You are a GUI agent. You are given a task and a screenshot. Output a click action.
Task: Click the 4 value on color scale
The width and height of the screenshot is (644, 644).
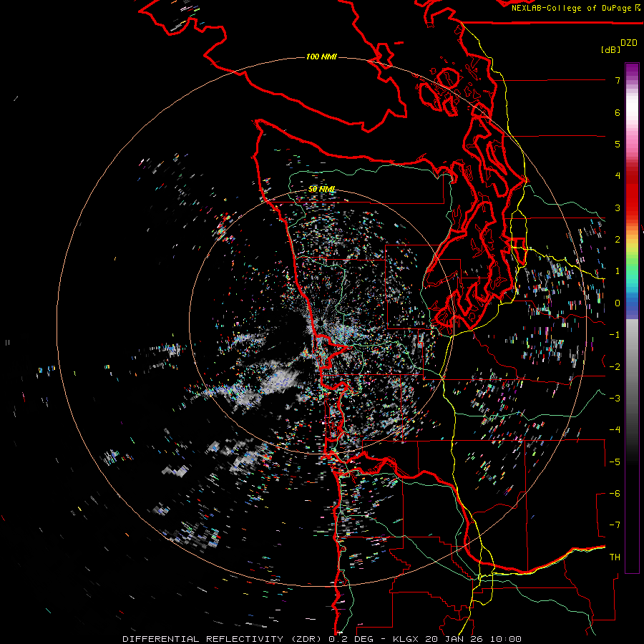tap(618, 176)
